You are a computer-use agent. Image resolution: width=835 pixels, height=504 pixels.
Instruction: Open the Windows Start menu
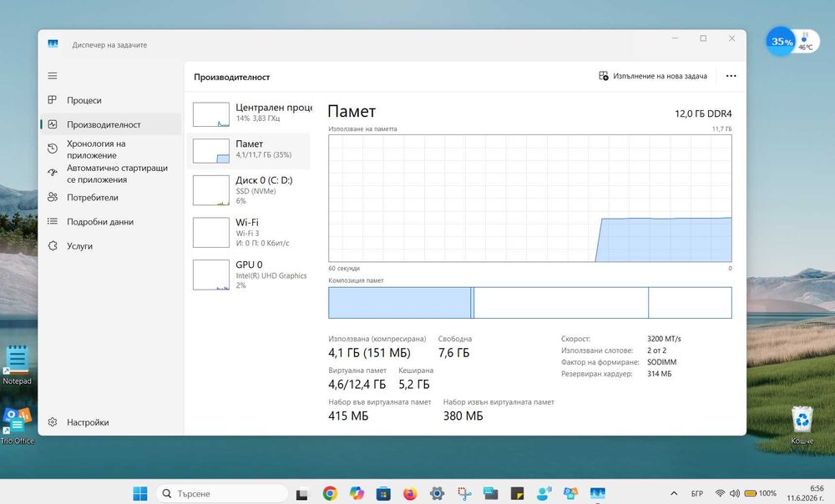pos(140,493)
